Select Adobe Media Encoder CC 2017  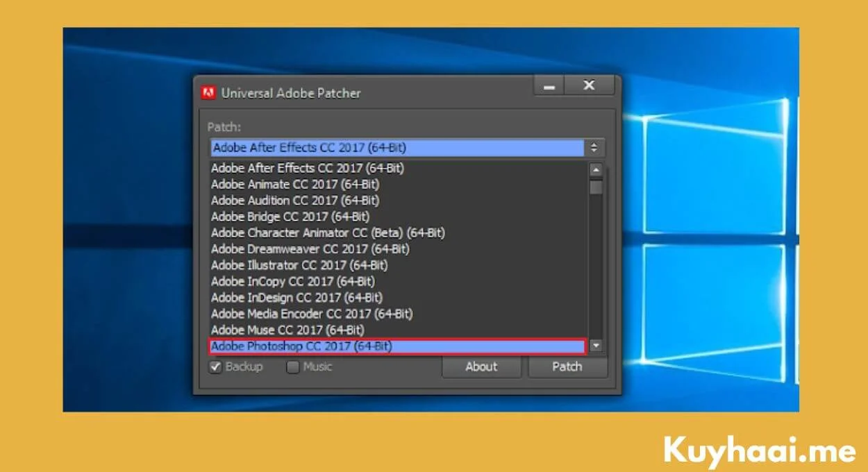coord(399,314)
